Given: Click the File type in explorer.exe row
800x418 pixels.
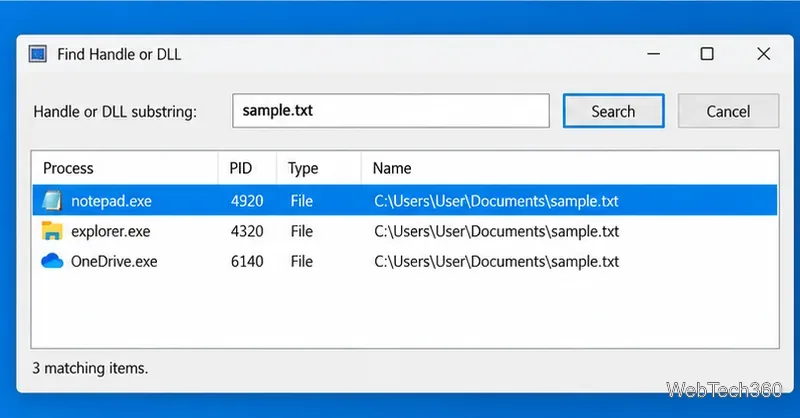Looking at the screenshot, I should click(302, 231).
